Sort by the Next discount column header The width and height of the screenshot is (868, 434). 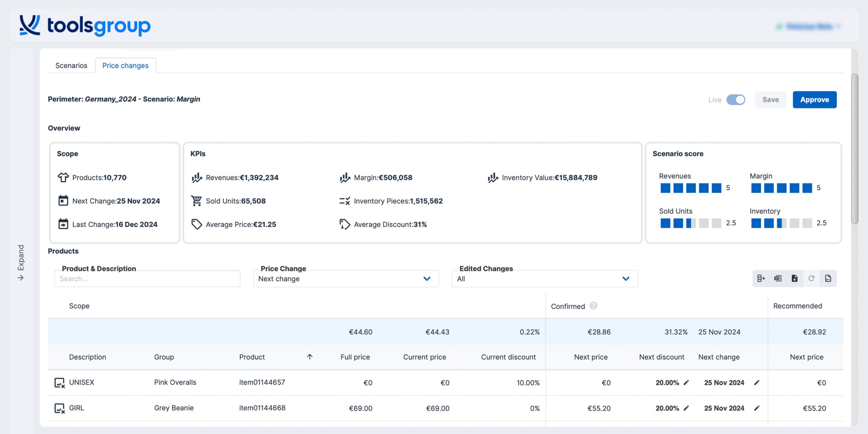(x=662, y=357)
